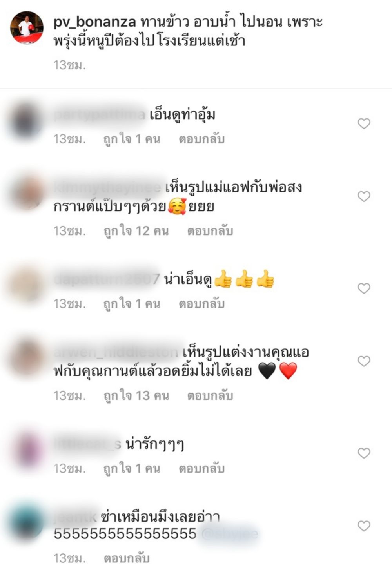This screenshot has width=392, height=571.
Task: Like the ซ่าเหมือนมึงเลยอ่าา comment
Action: coord(364,526)
